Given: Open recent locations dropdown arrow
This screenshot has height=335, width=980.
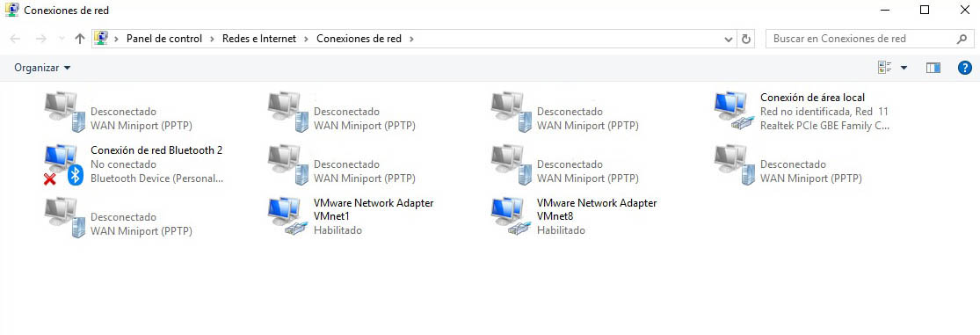Looking at the screenshot, I should [62, 39].
